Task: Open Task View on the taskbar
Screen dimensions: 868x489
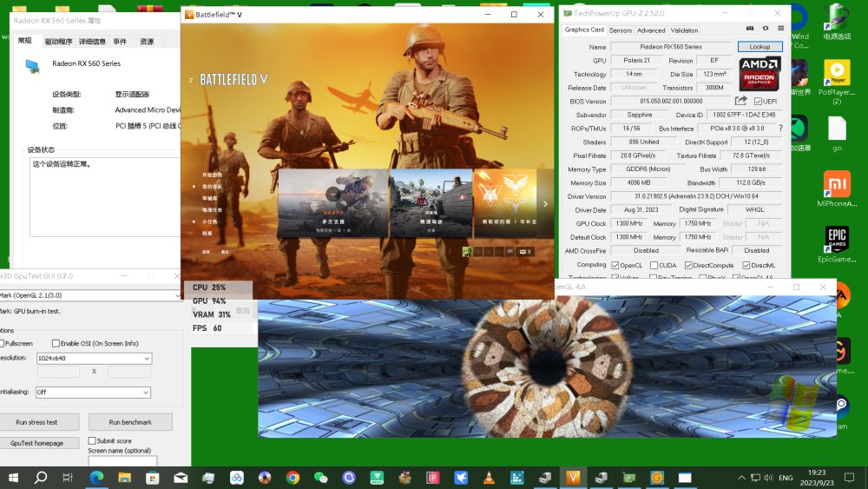Action: click(x=68, y=478)
